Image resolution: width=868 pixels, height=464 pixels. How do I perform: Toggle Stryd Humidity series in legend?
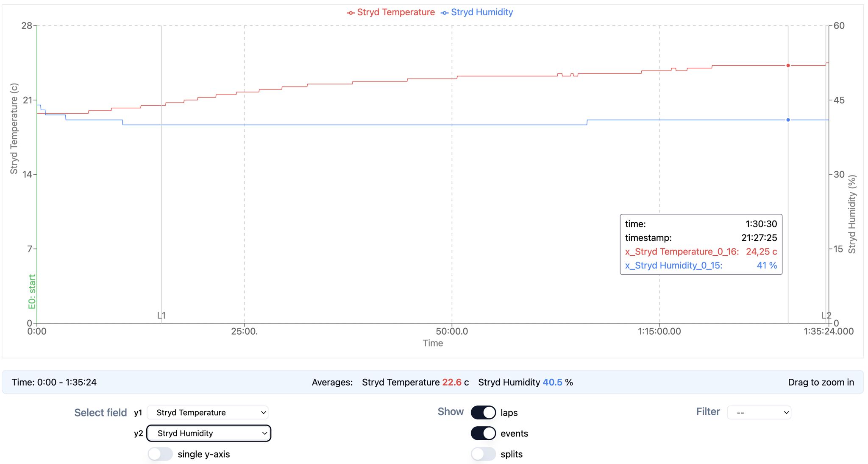477,12
